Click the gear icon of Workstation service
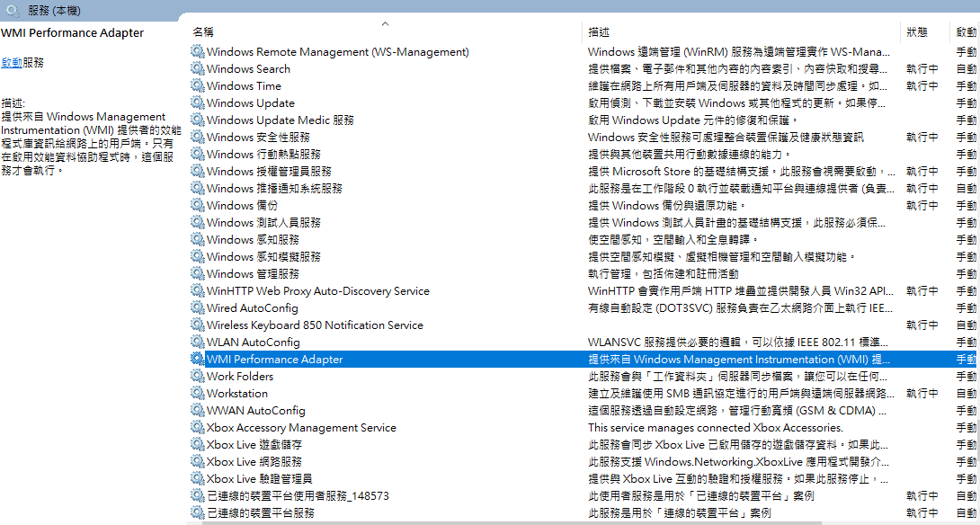 [198, 394]
